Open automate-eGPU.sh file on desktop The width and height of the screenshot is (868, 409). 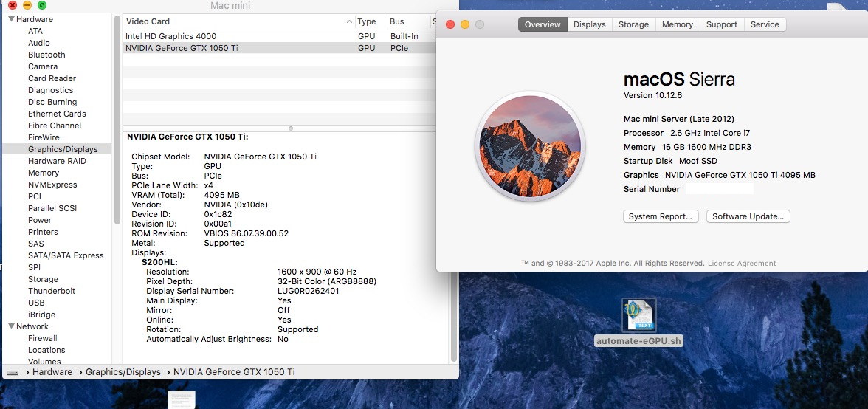coord(639,322)
